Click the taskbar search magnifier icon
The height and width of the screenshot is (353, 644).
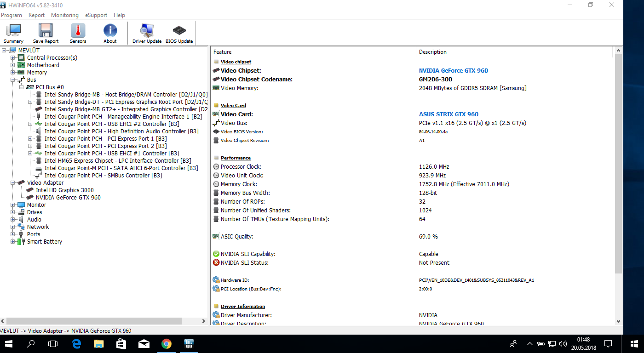31,344
